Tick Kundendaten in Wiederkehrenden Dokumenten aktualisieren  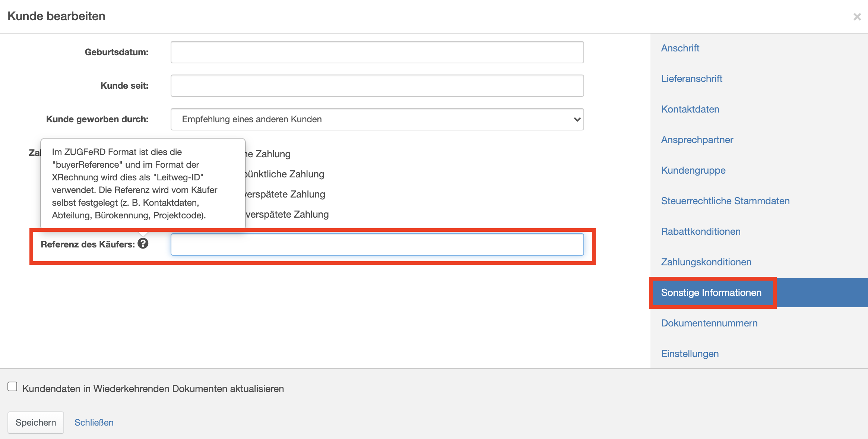[x=13, y=387]
